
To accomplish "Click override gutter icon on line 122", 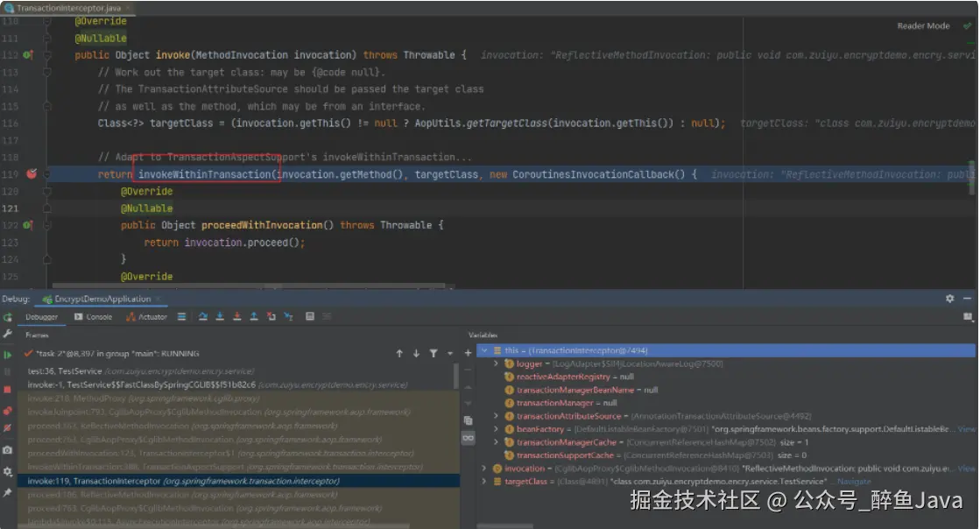I will pyautogui.click(x=27, y=225).
